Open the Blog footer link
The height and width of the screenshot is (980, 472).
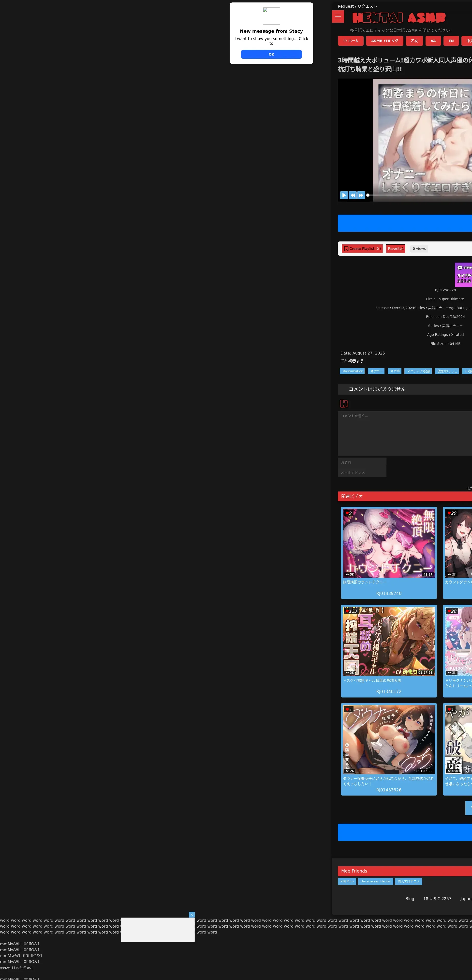[x=410, y=899]
